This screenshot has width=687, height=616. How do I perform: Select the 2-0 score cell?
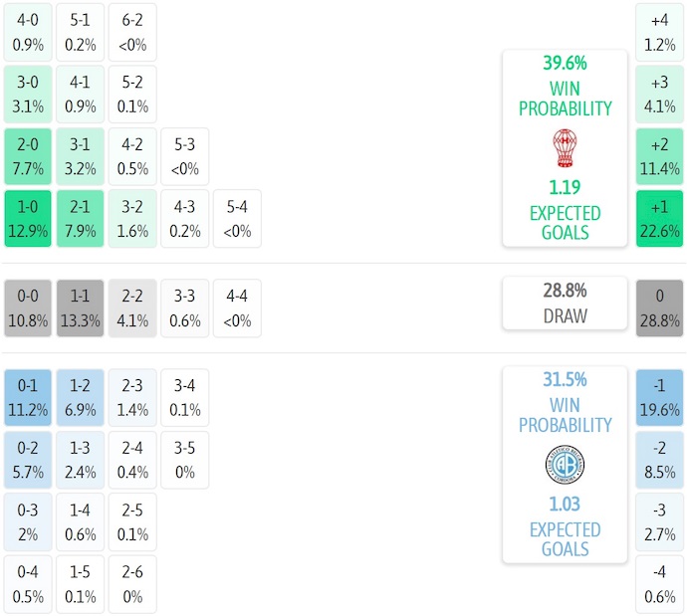pos(28,156)
